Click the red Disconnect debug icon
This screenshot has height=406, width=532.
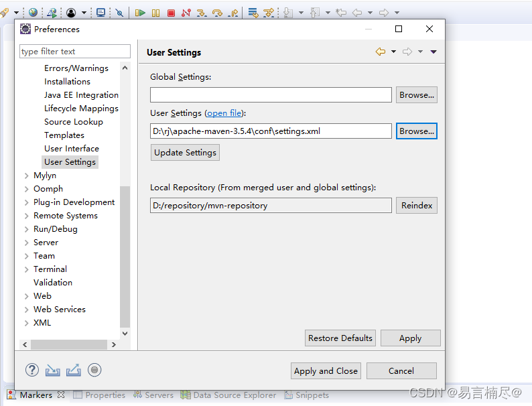click(186, 13)
